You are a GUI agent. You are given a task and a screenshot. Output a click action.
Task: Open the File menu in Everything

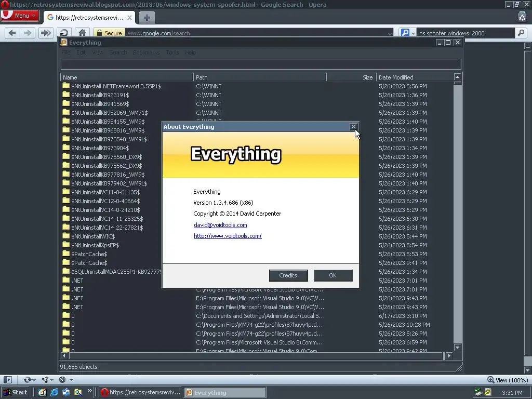pyautogui.click(x=66, y=52)
